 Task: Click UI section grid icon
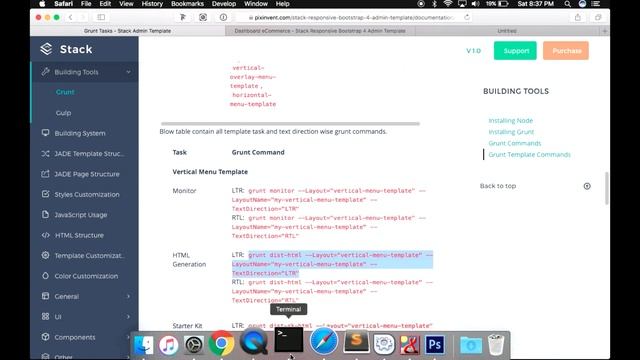pyautogui.click(x=45, y=317)
